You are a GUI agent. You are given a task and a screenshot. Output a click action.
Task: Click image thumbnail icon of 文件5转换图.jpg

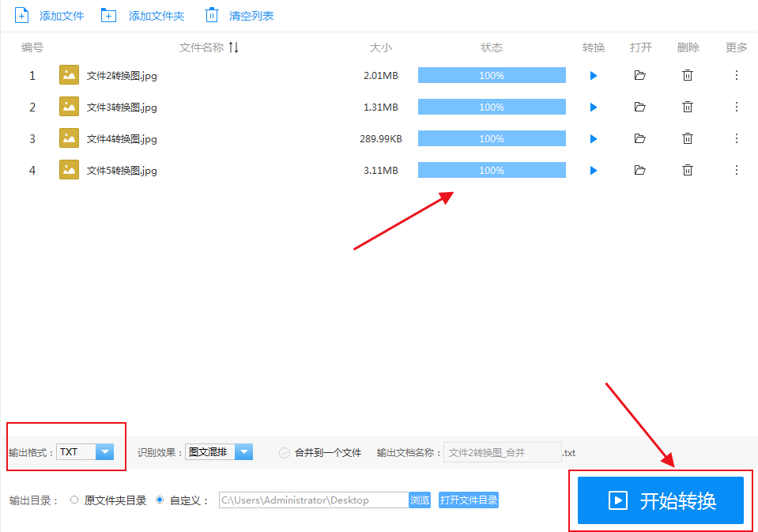69,170
